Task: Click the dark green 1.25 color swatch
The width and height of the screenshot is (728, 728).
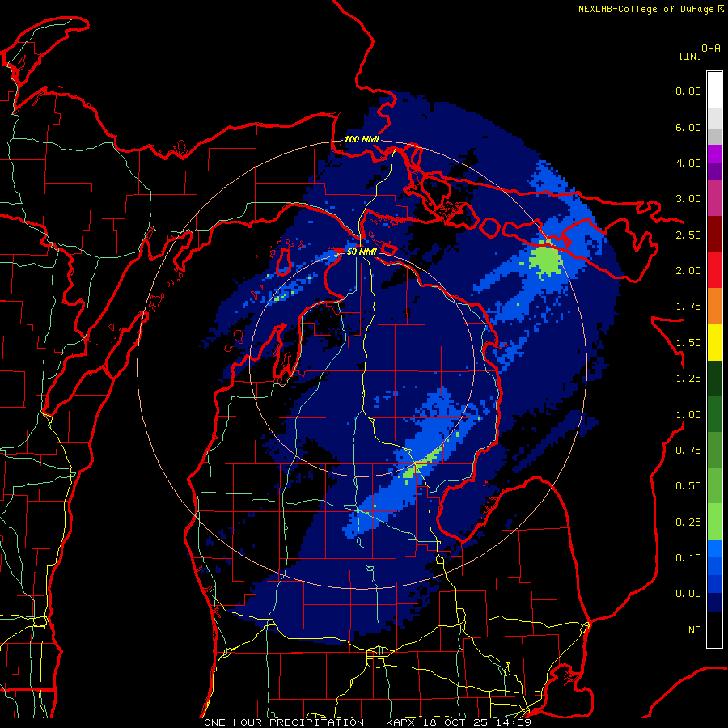Action: click(714, 379)
